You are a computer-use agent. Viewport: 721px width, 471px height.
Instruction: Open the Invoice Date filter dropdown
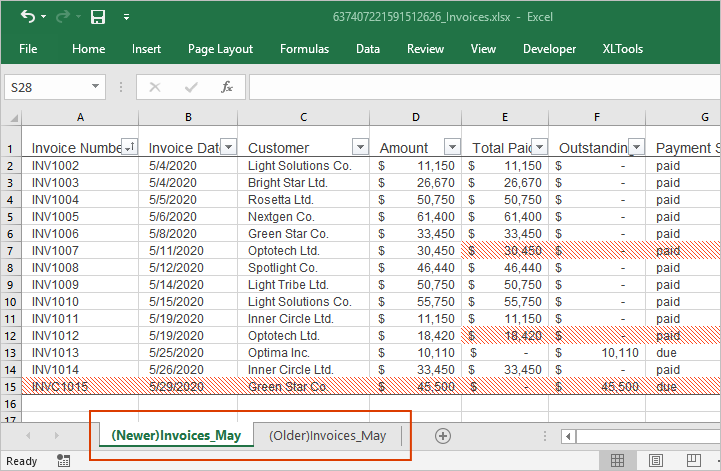228,147
